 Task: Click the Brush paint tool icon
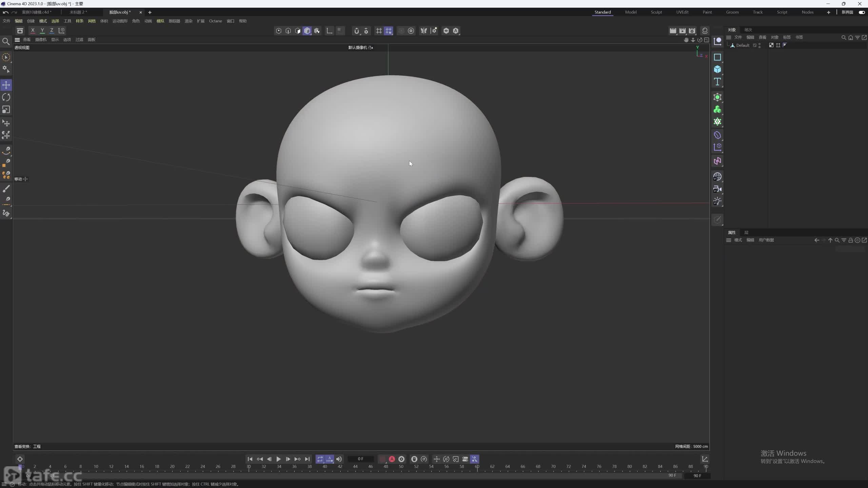point(6,188)
